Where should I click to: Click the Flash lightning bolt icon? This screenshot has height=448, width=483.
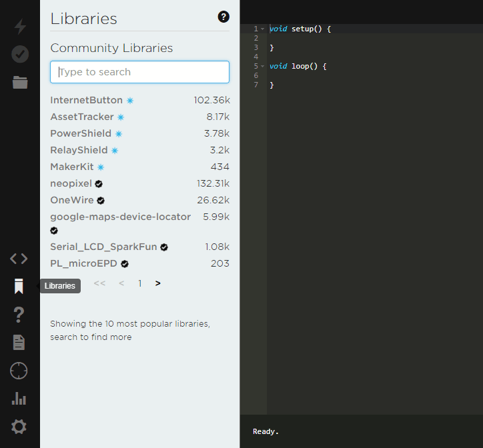(x=20, y=27)
